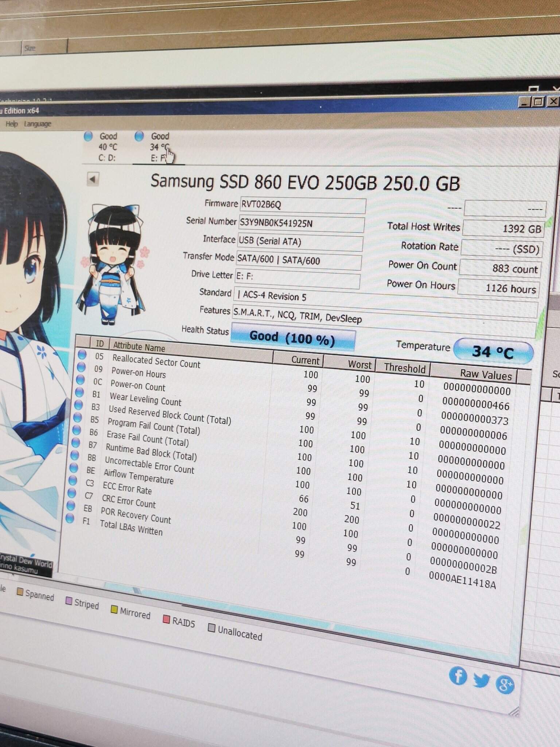This screenshot has height=747, width=560.
Task: Click the Serial Number field
Action: click(301, 224)
